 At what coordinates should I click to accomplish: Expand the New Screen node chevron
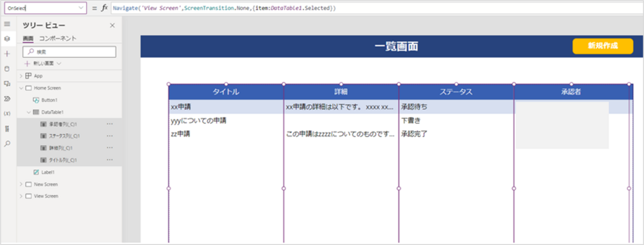click(21, 184)
